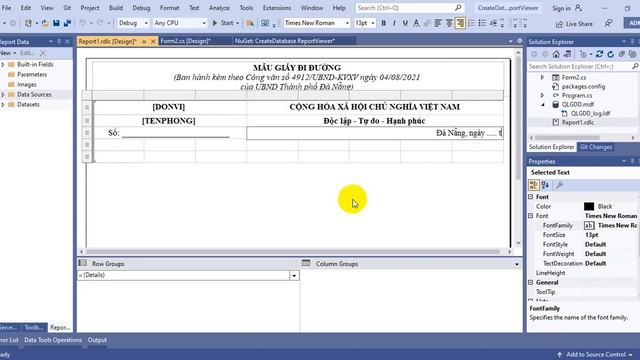Toggle Italic formatting

(x=394, y=23)
